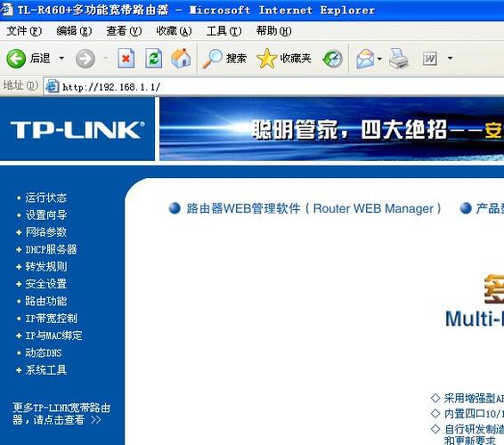Open Back button history dropdown arrow
Viewport: 504px width, 445px height.
(61, 59)
